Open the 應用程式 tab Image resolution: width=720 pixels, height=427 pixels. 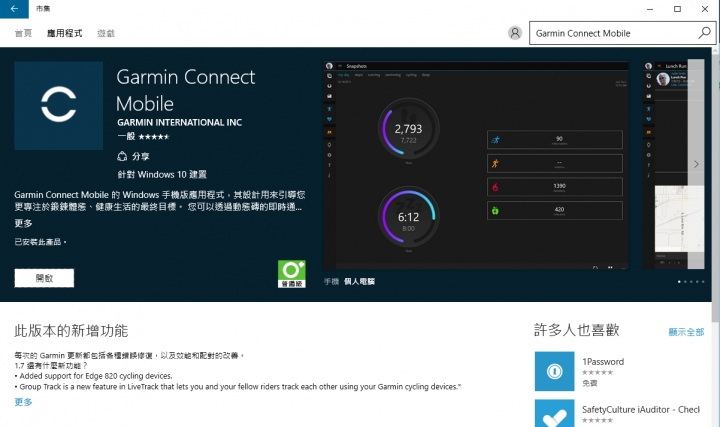coord(65,33)
